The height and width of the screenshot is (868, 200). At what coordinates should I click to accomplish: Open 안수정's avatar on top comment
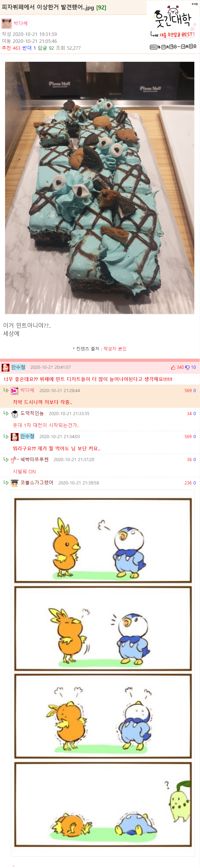tap(5, 367)
